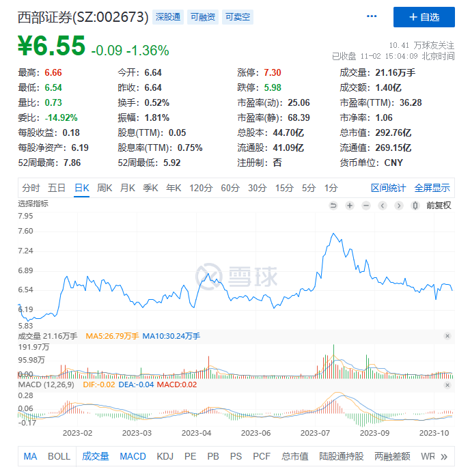
Task: Toggle the PS indicator
Action: 236,456
